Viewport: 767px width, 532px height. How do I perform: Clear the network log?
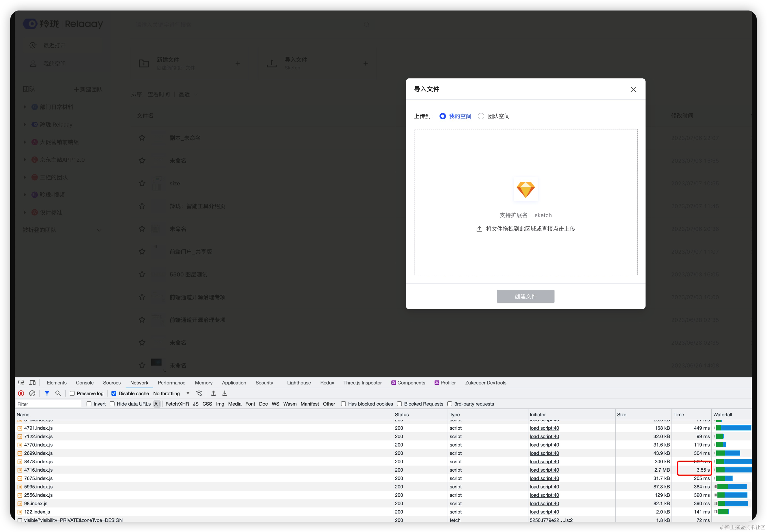coord(32,393)
